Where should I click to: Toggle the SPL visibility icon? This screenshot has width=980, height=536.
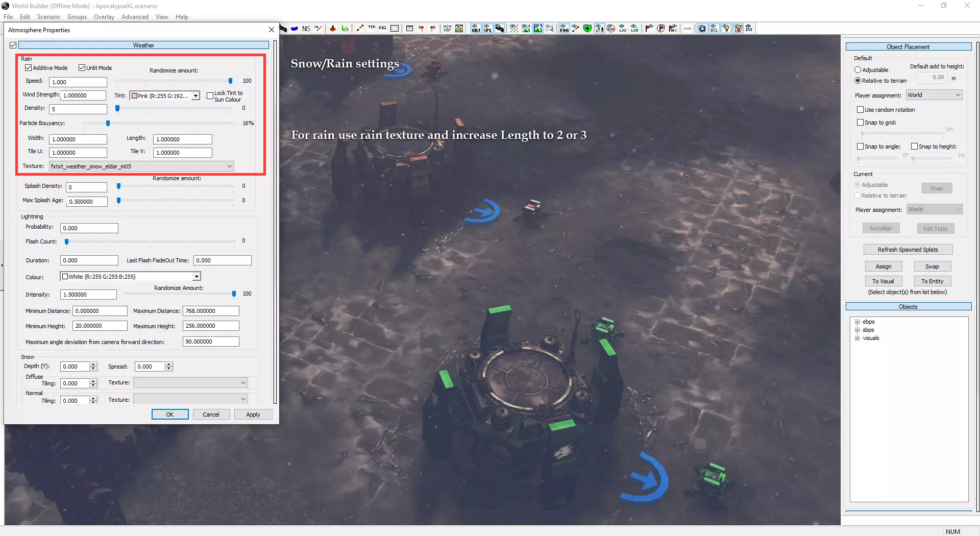487,29
